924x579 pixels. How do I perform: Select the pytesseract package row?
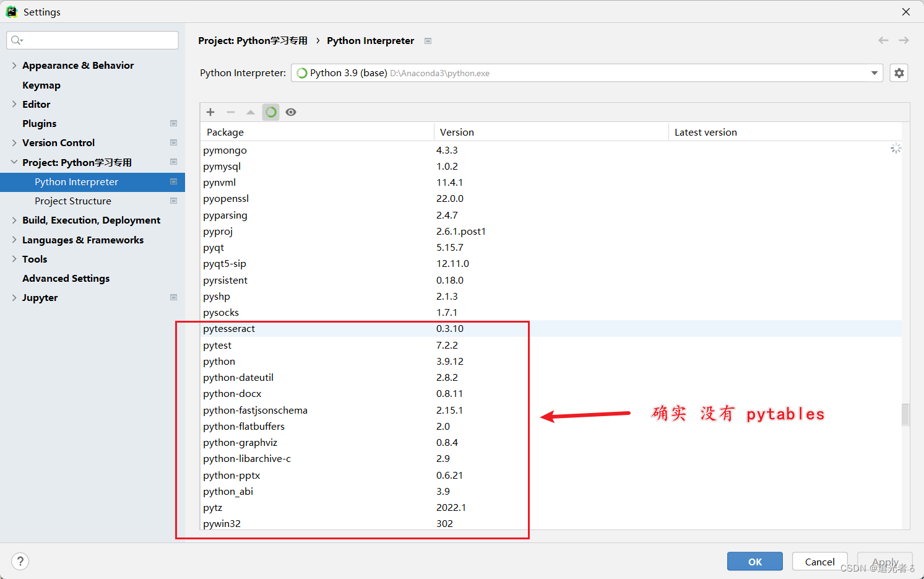pos(551,328)
